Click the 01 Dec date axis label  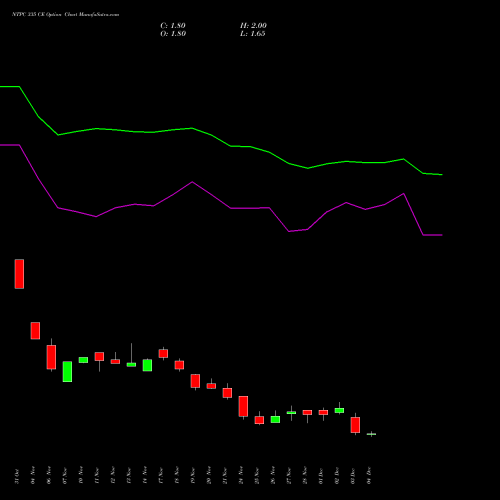pos(321,476)
